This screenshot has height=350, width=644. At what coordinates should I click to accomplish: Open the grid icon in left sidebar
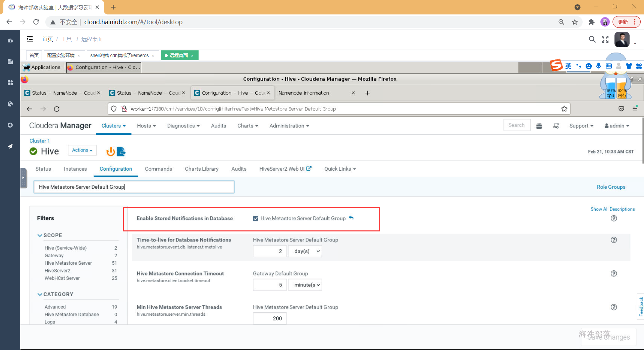tap(10, 83)
